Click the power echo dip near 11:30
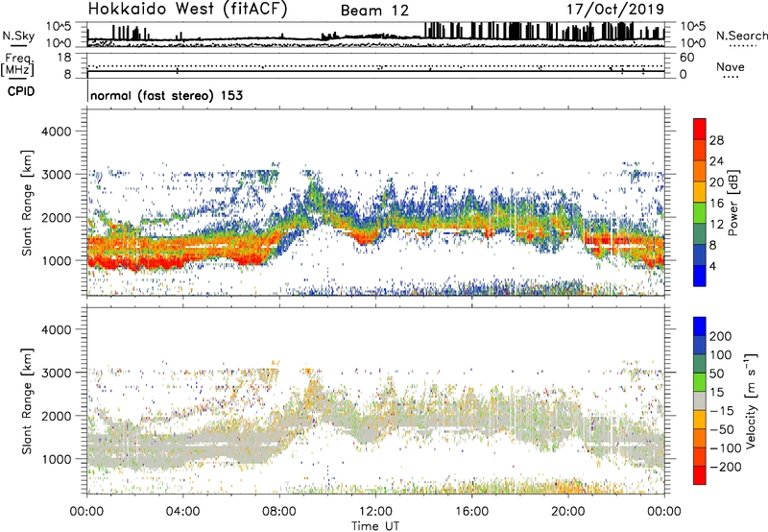Image resolution: width=768 pixels, height=532 pixels. [x=363, y=238]
